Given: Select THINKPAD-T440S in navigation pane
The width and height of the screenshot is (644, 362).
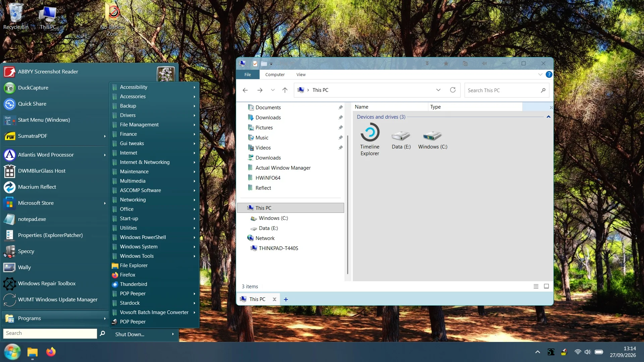Looking at the screenshot, I should pos(278,248).
